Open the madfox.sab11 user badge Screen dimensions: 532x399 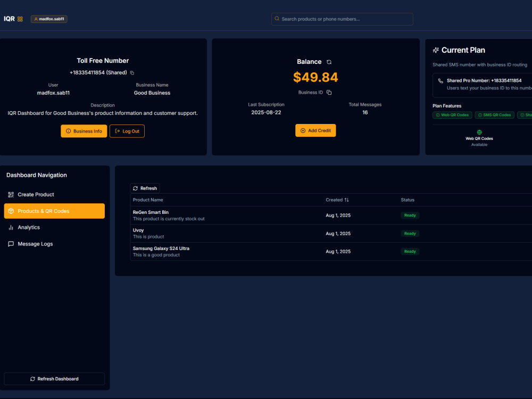[49, 19]
